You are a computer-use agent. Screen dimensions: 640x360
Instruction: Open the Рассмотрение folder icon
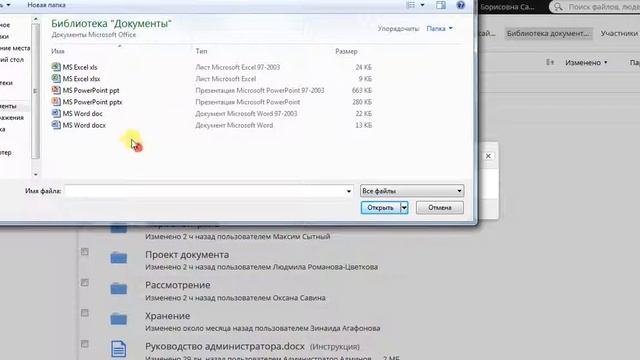(119, 288)
